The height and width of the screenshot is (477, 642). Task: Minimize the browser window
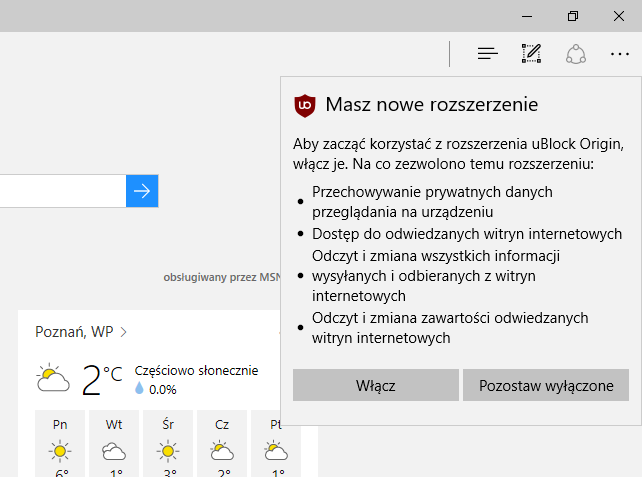pos(527,16)
